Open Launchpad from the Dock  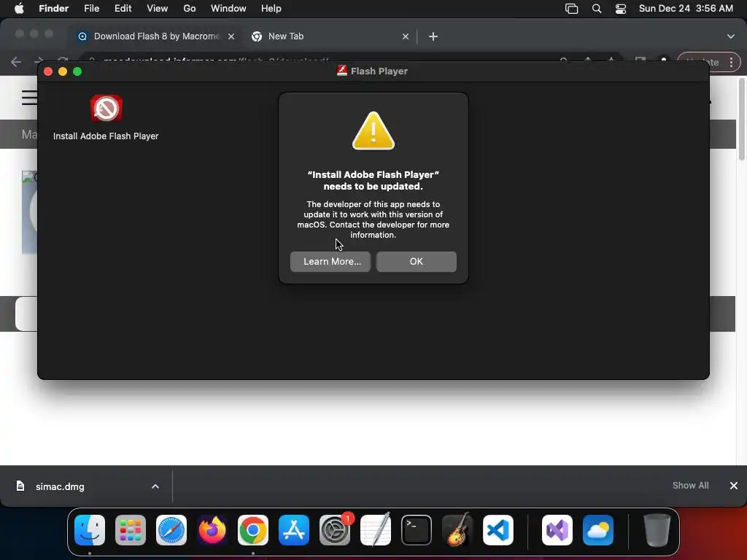(131, 529)
